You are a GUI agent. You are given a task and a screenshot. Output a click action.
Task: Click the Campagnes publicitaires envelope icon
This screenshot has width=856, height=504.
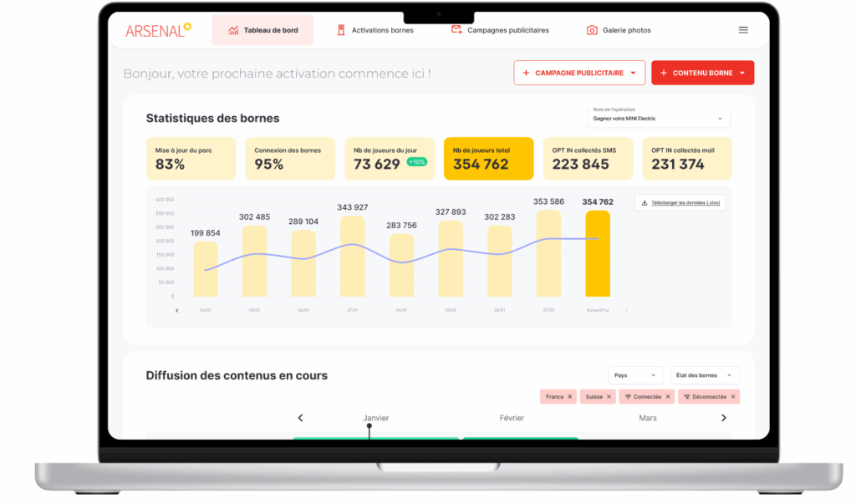[x=456, y=29]
